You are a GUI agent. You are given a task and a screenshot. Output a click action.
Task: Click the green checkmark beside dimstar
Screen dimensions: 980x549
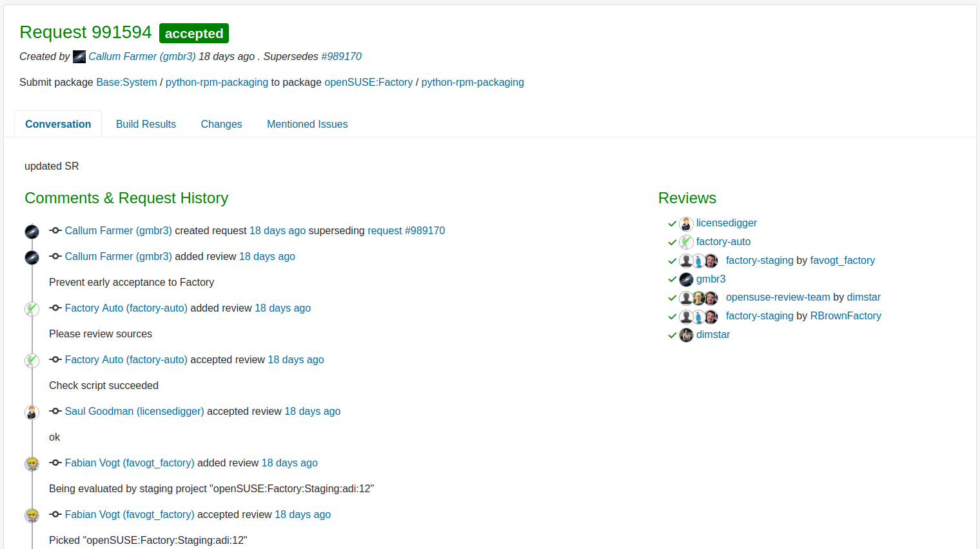click(672, 335)
